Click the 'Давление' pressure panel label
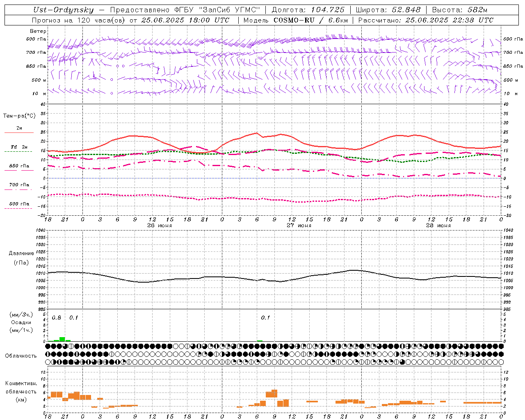Viewport: 525px width, 420px height. 21,253
